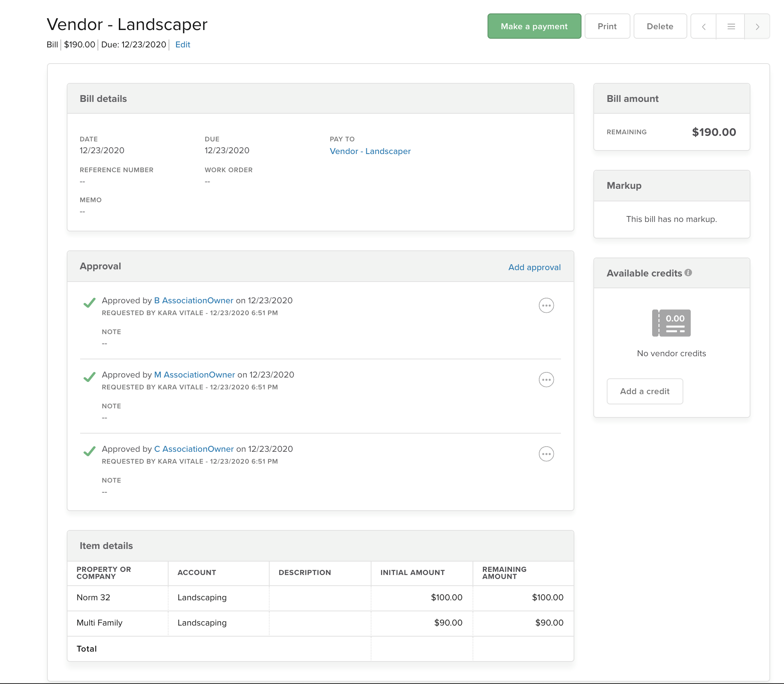Screen dimensions: 784x684
Task: Go to previous bill arrow
Action: [x=703, y=26]
